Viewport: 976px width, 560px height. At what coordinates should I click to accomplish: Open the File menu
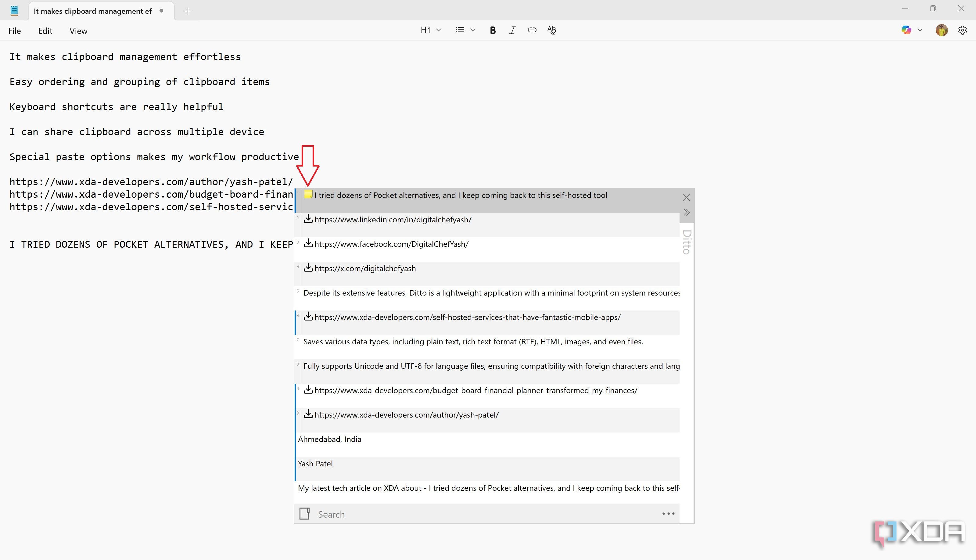[x=15, y=31]
